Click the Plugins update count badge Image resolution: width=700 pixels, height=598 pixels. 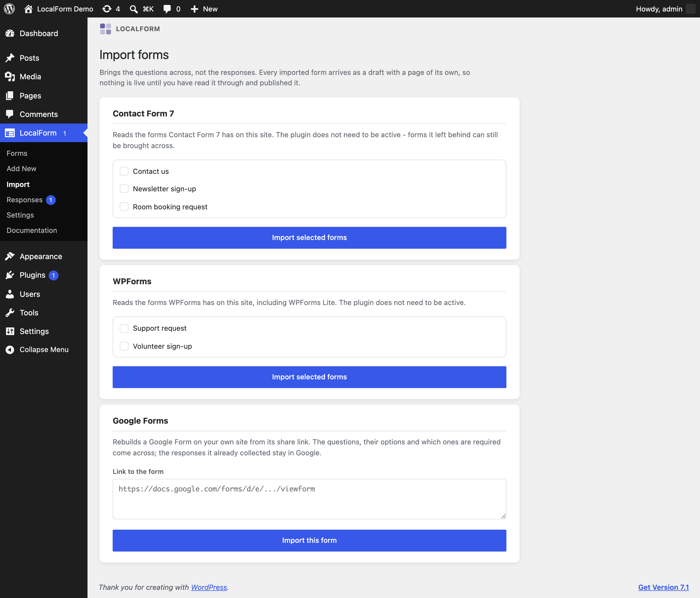[x=53, y=275]
